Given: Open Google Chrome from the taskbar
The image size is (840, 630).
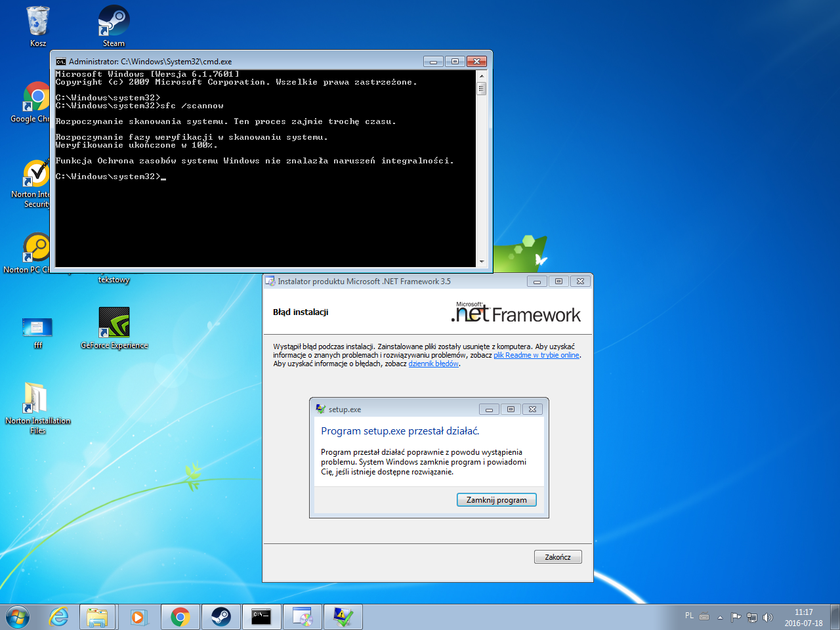Looking at the screenshot, I should click(x=179, y=617).
